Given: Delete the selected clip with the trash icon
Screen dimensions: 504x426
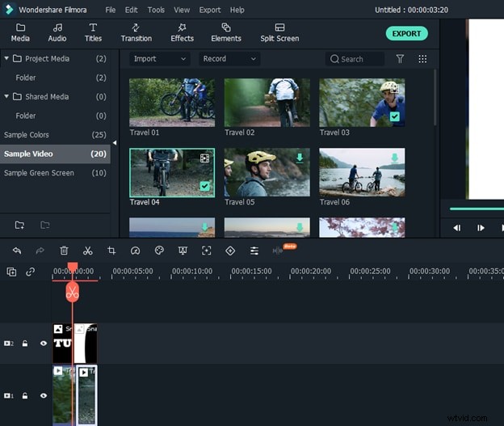Looking at the screenshot, I should click(64, 251).
